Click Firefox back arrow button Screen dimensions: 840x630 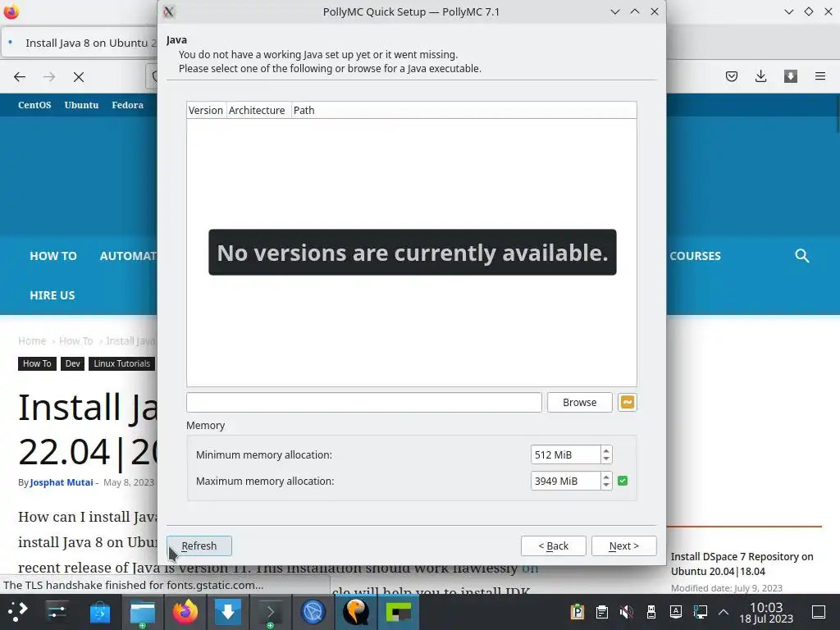click(x=20, y=77)
